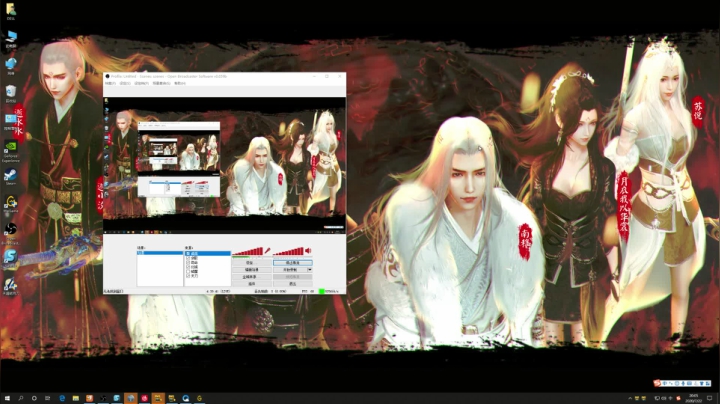The image size is (720, 404).
Task: Open the Recycle Bin desktop icon
Action: point(11,93)
